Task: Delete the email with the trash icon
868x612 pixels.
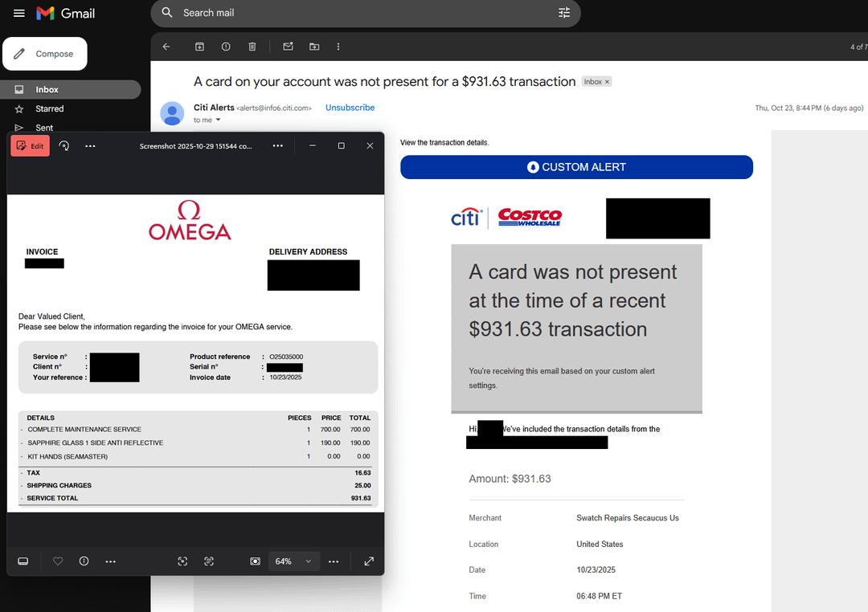Action: [252, 47]
